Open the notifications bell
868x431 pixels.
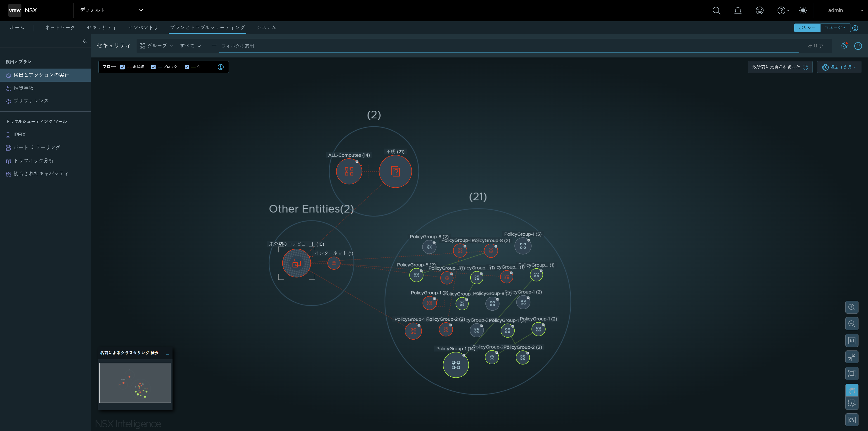tap(738, 10)
